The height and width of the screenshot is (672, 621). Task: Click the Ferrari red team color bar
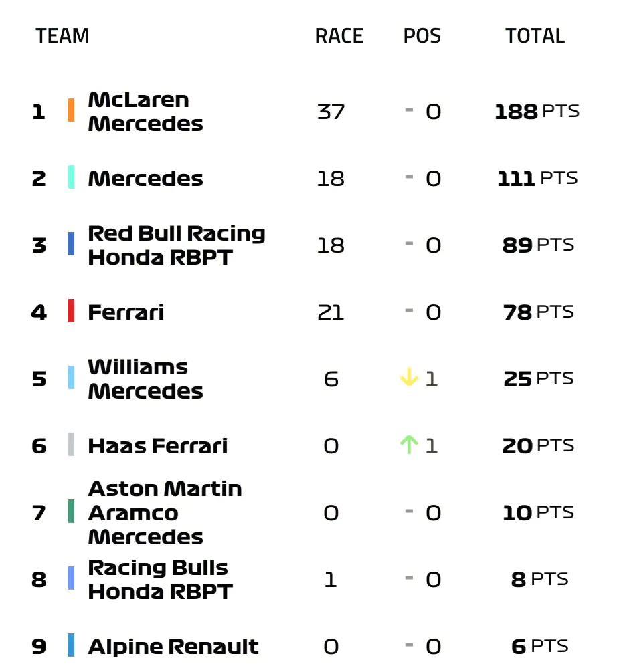[x=71, y=311]
